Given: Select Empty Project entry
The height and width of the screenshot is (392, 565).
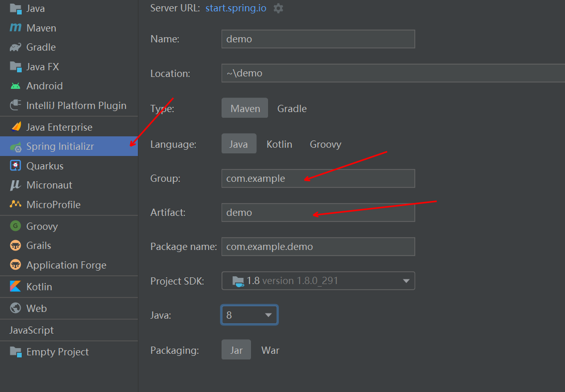Looking at the screenshot, I should coord(69,352).
